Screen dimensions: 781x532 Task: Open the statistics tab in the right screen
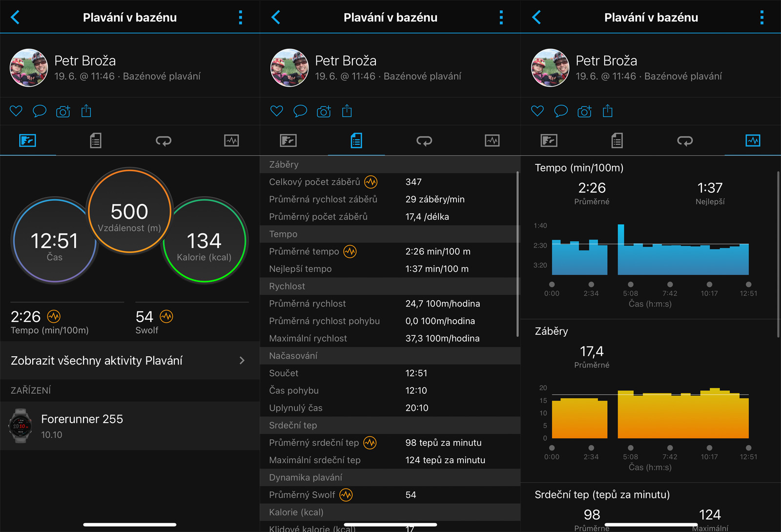617,141
